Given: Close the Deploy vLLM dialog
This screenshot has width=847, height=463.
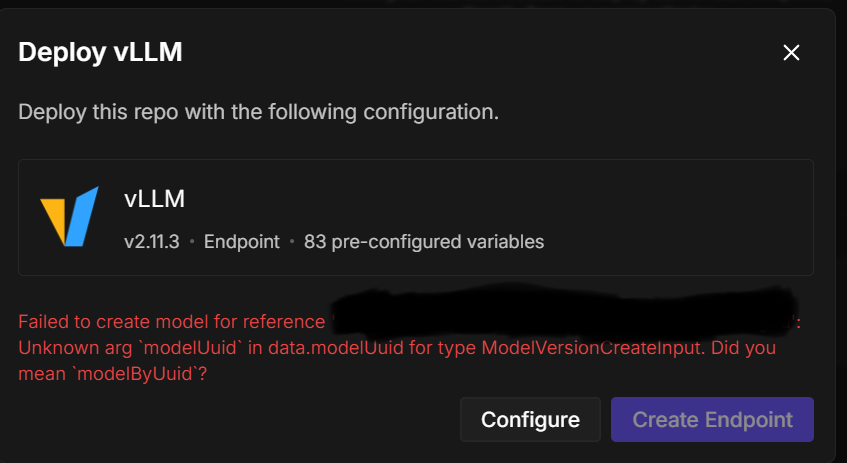Looking at the screenshot, I should pos(791,53).
